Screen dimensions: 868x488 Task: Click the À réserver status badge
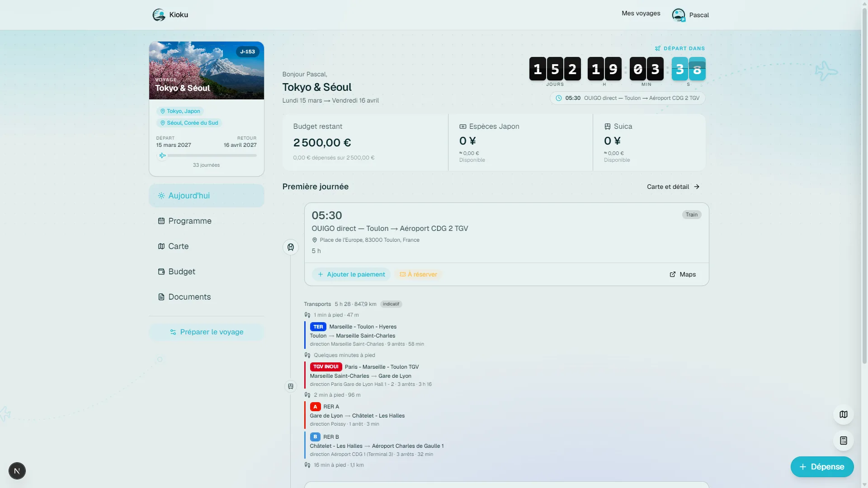[x=418, y=274]
